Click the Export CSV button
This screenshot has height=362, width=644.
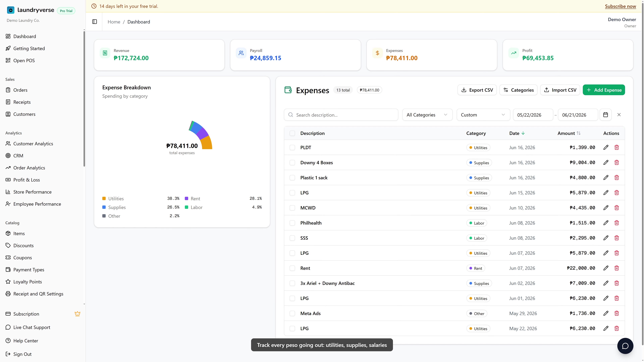pyautogui.click(x=477, y=90)
